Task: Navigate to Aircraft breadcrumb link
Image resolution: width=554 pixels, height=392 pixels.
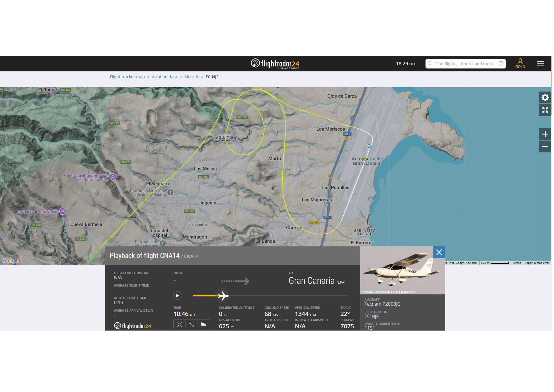Action: click(x=191, y=77)
